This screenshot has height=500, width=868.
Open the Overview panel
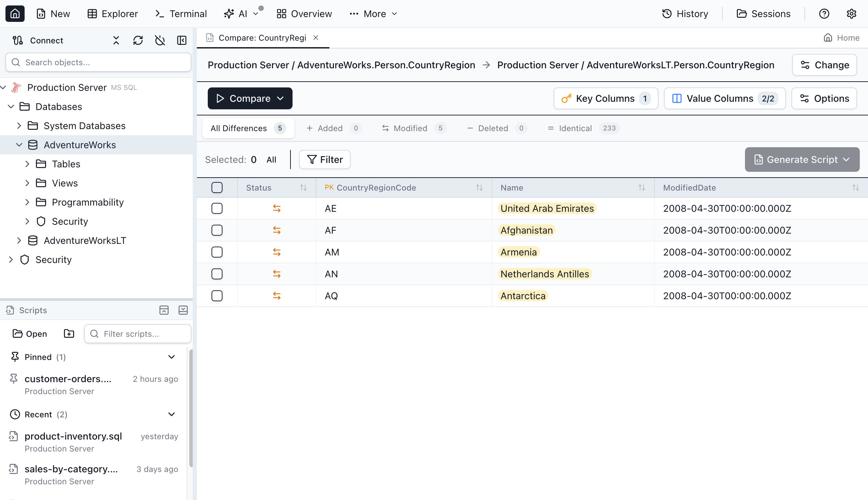click(x=304, y=14)
